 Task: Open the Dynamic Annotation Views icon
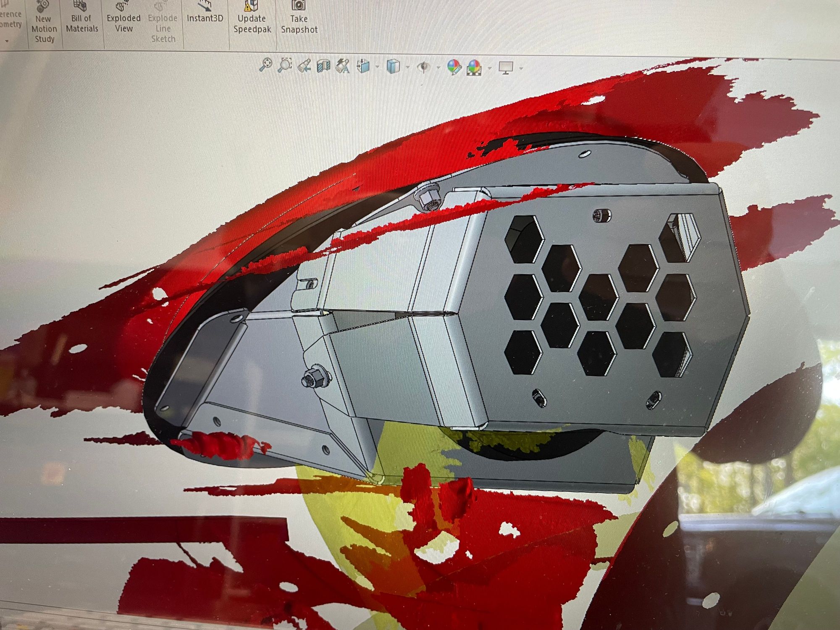click(343, 66)
